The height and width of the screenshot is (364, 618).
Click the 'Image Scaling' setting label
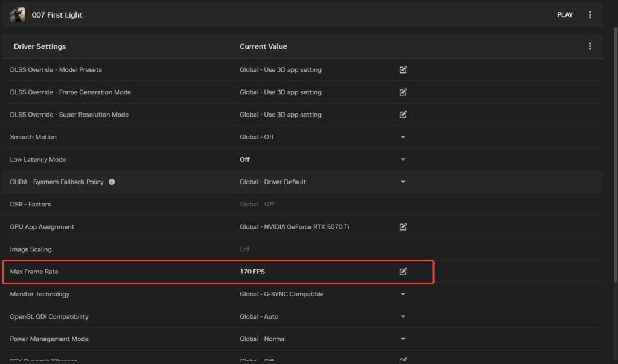point(31,249)
